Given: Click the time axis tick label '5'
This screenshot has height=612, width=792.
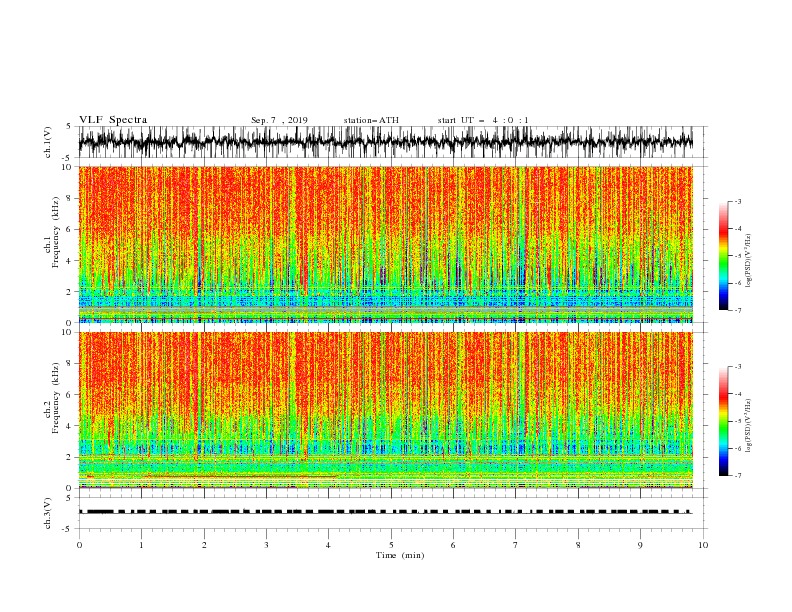Looking at the screenshot, I should click(x=391, y=545).
